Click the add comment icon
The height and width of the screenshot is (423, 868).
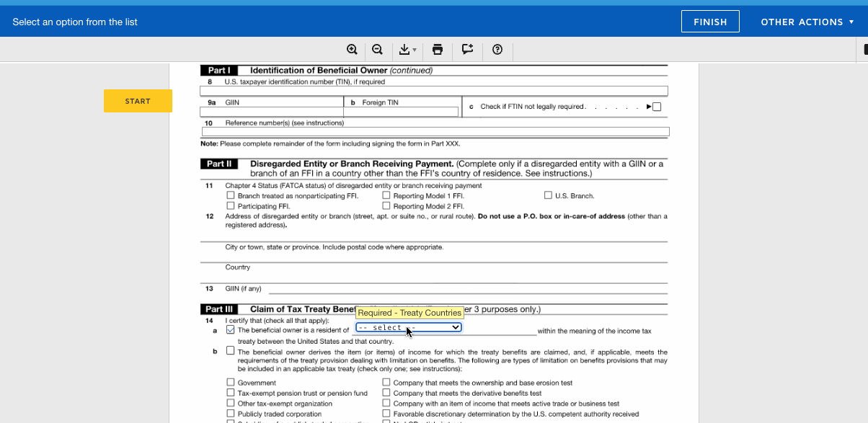click(467, 50)
